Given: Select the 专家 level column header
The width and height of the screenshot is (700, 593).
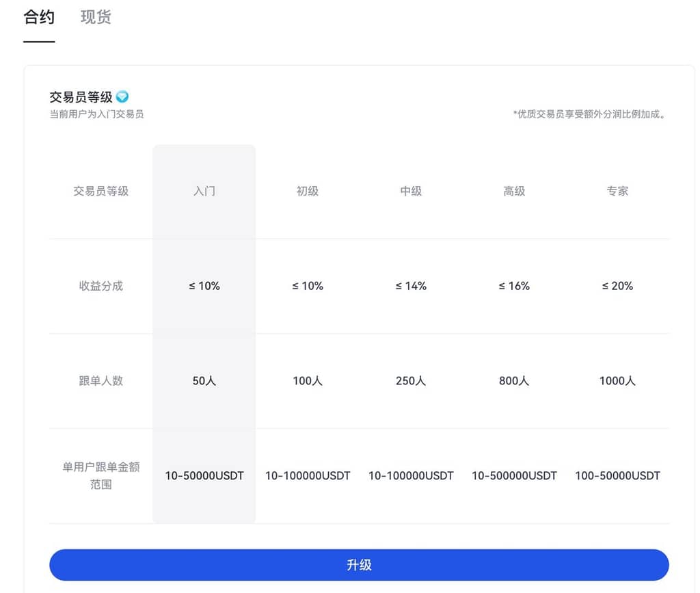Looking at the screenshot, I should (617, 191).
